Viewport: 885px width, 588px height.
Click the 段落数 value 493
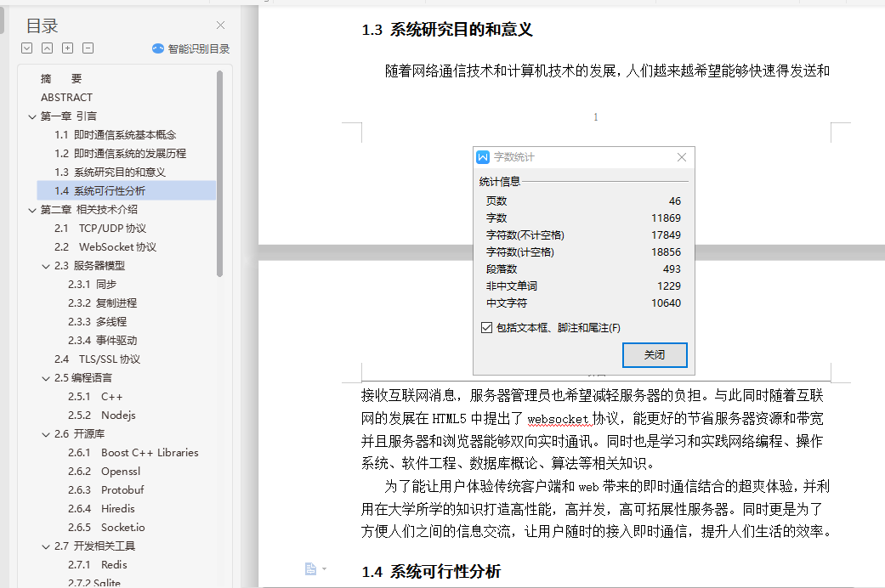672,269
